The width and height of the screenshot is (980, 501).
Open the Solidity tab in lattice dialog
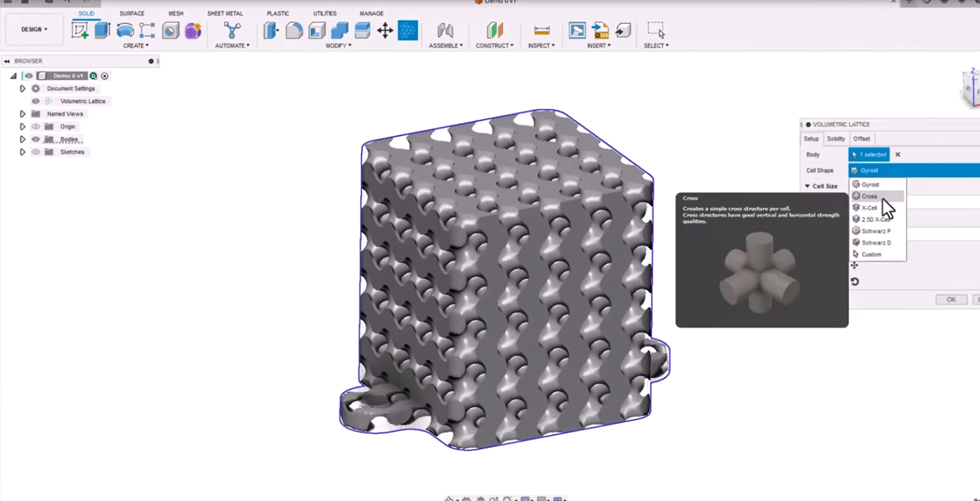pyautogui.click(x=835, y=139)
